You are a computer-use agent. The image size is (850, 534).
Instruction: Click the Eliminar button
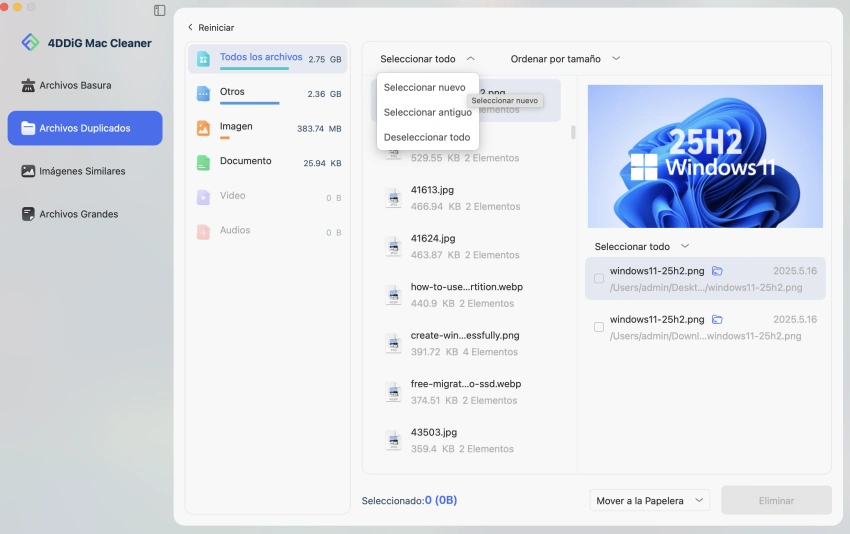[x=776, y=500]
